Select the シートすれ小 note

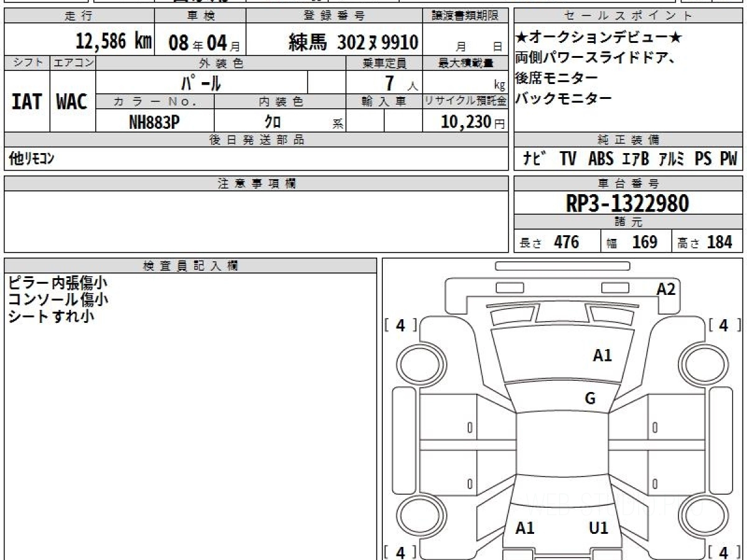coord(50,316)
